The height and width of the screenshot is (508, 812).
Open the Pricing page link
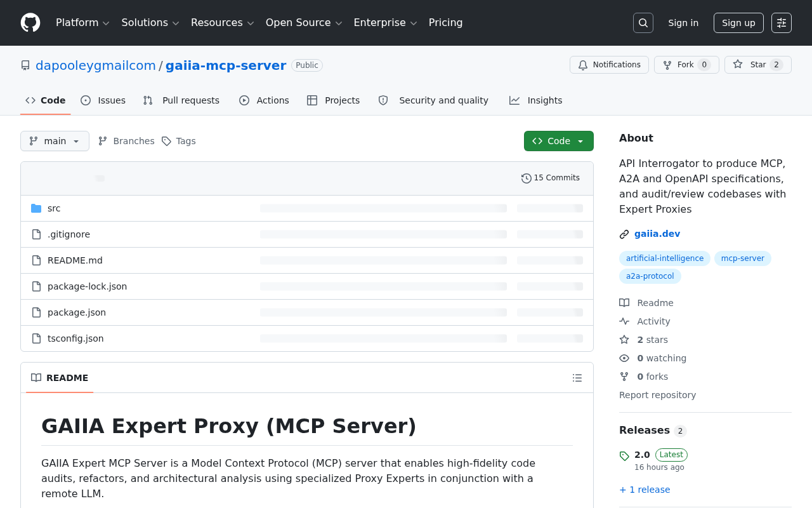[x=446, y=23]
